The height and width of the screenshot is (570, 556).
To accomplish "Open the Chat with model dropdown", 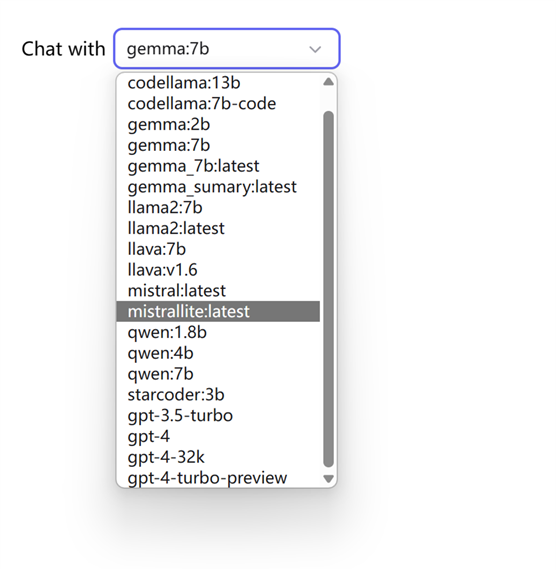I will coord(227,48).
